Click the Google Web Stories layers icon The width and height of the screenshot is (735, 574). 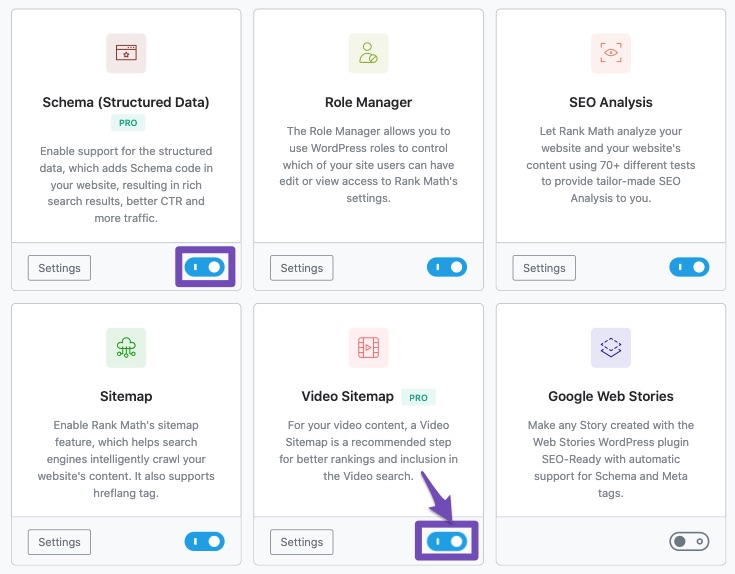coord(611,348)
